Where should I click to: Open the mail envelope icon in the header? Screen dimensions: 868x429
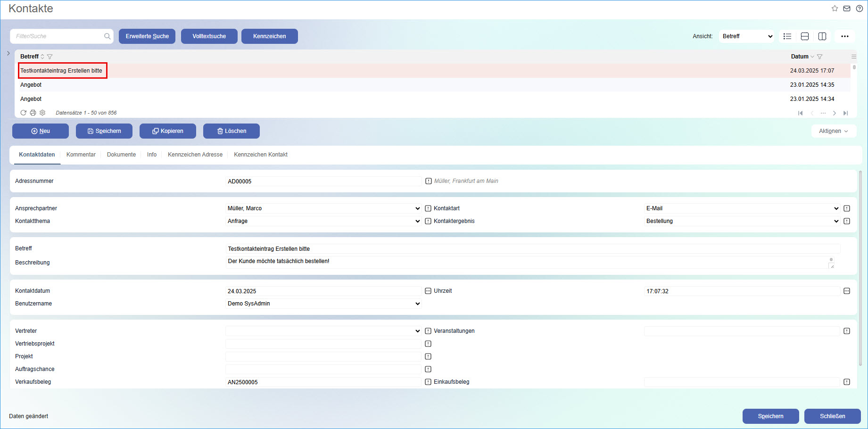[x=847, y=8]
